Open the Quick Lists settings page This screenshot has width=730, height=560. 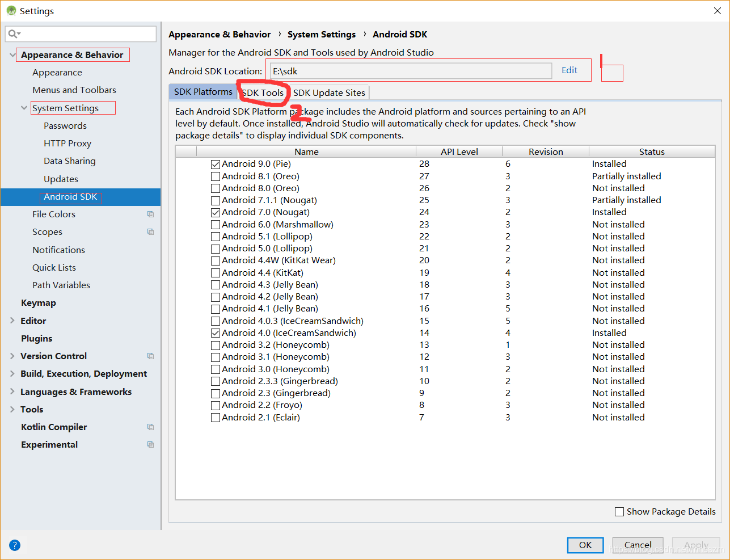coord(54,267)
